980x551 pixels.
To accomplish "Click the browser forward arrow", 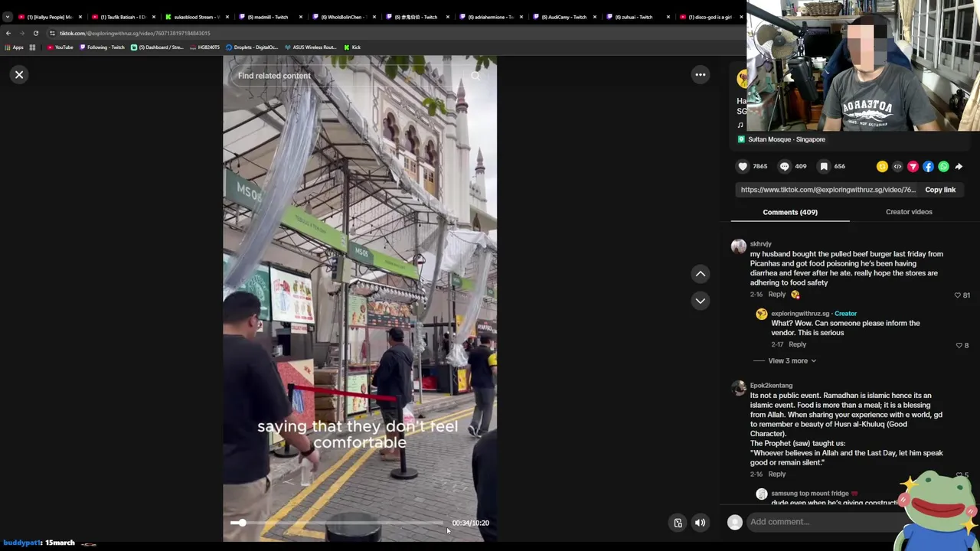I will tap(21, 33).
